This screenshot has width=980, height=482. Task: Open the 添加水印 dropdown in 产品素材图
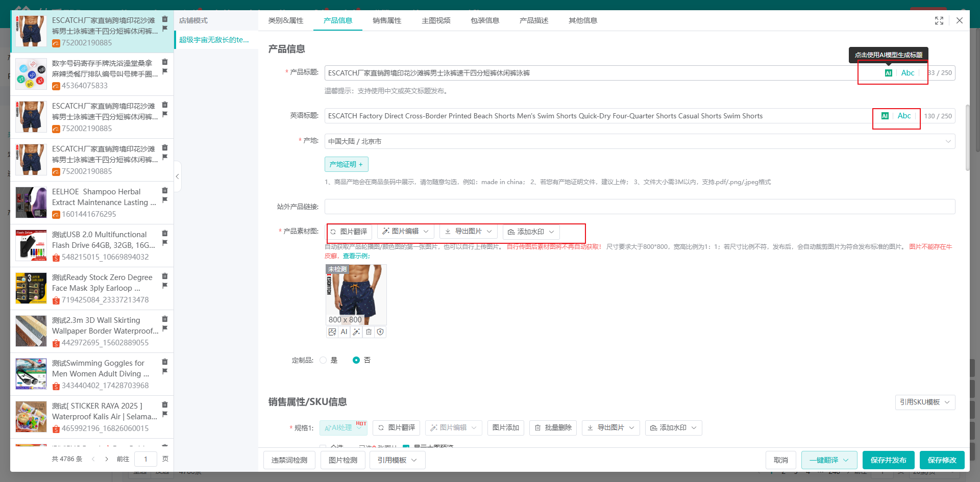tap(531, 232)
